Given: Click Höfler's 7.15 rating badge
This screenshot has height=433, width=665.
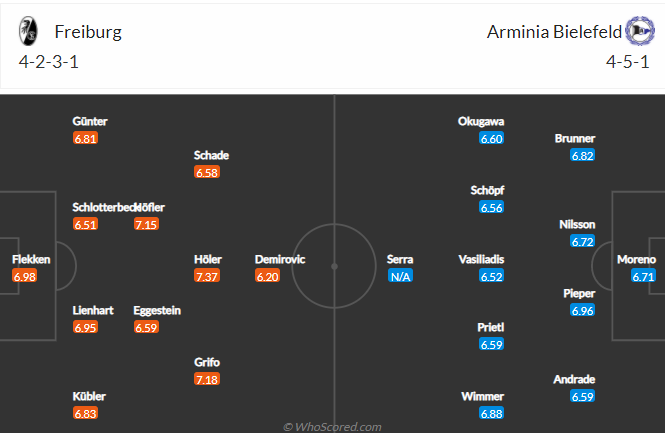Looking at the screenshot, I should point(146,224).
